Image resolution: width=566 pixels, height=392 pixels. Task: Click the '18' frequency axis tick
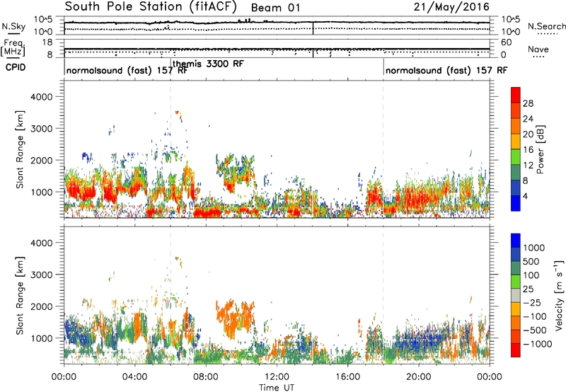coord(47,42)
